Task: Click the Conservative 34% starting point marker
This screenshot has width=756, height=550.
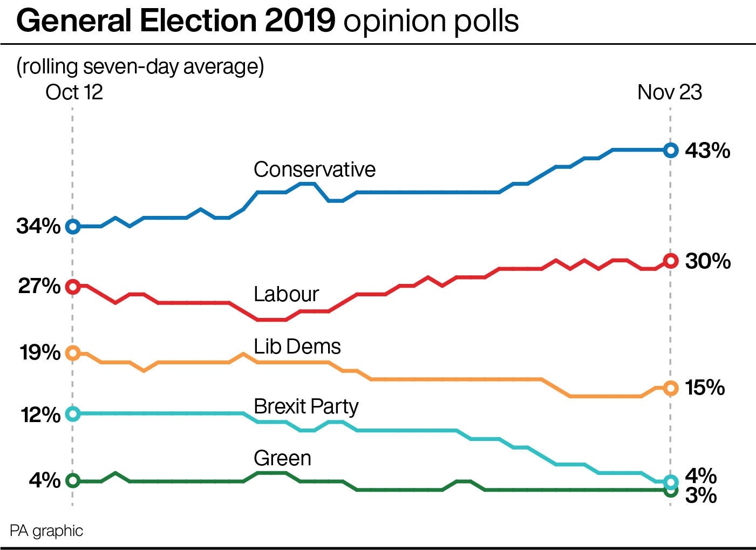Action: click(x=73, y=227)
